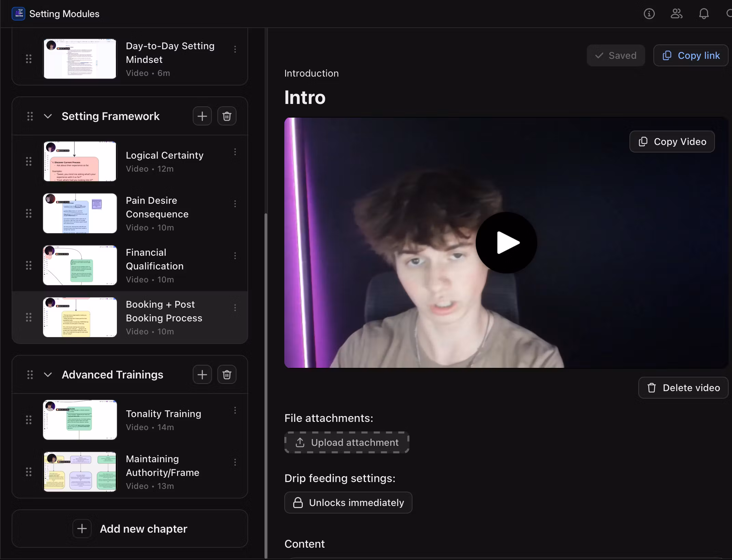The width and height of the screenshot is (732, 560).
Task: Play the Intro video
Action: [506, 243]
